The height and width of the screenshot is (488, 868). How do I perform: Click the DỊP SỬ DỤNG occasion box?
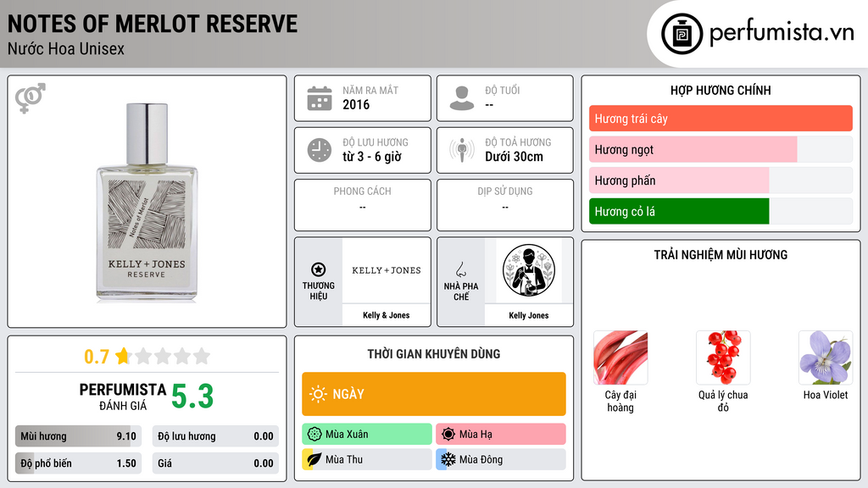[x=505, y=205]
